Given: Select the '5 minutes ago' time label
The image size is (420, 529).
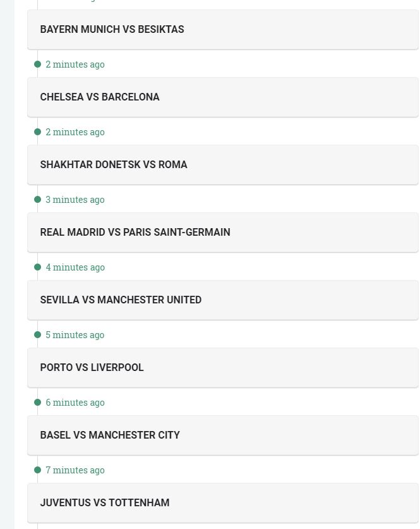Looking at the screenshot, I should [75, 335].
